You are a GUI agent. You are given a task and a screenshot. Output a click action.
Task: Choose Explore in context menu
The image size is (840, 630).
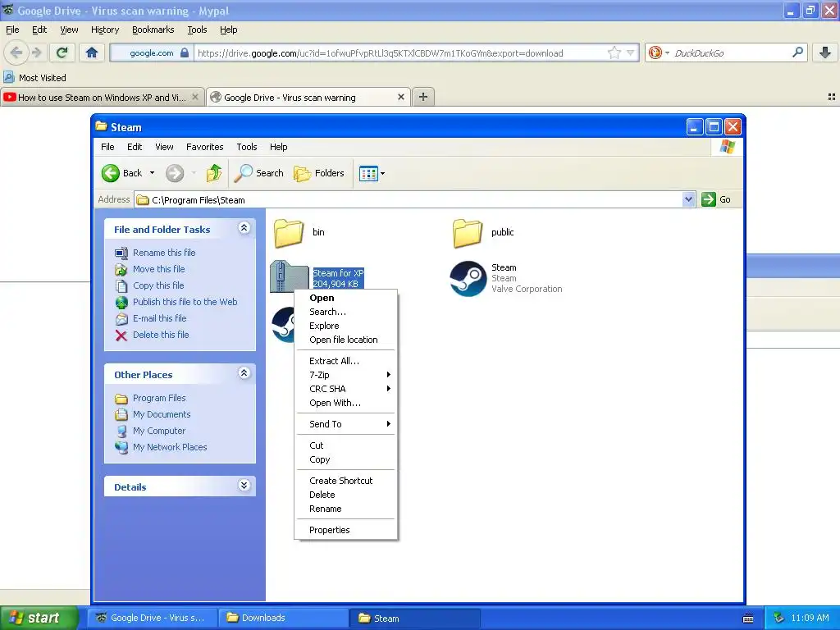[x=346, y=326]
